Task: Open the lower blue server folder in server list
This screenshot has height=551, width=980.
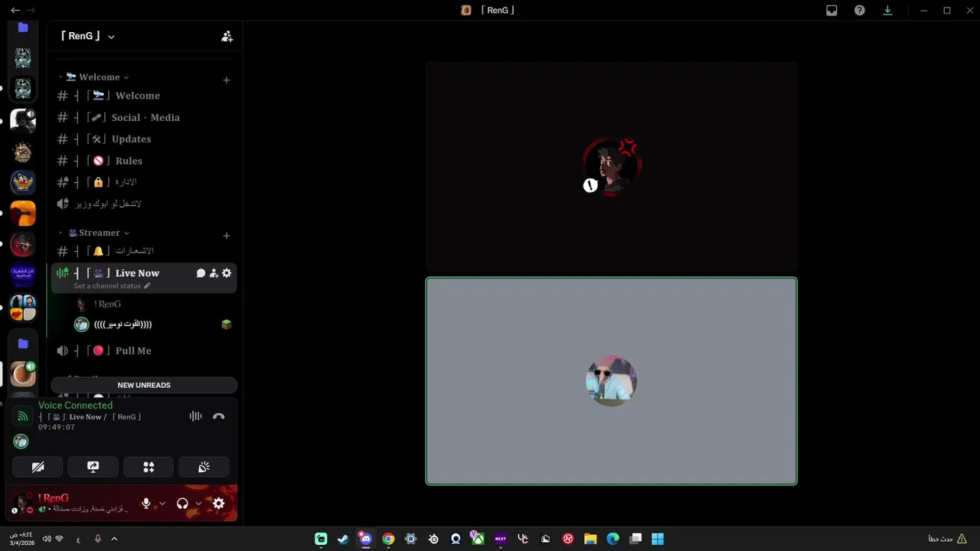Action: point(23,344)
